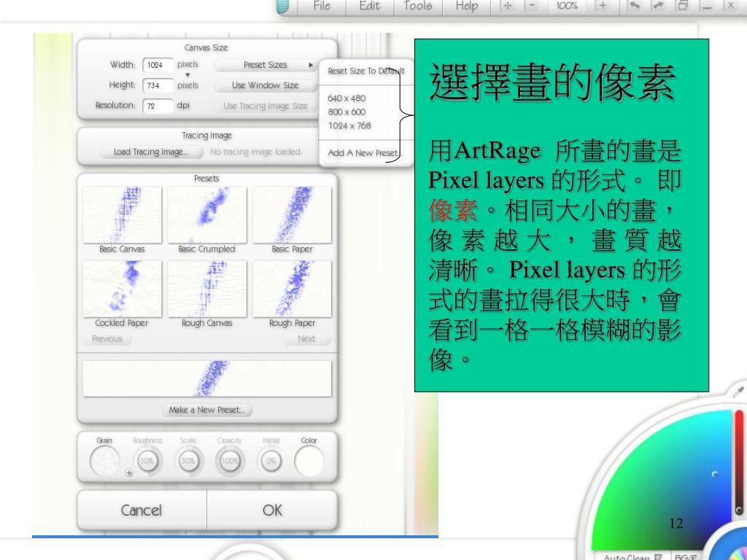Redo using the right arrow icon
The height and width of the screenshot is (560, 747).
click(659, 6)
